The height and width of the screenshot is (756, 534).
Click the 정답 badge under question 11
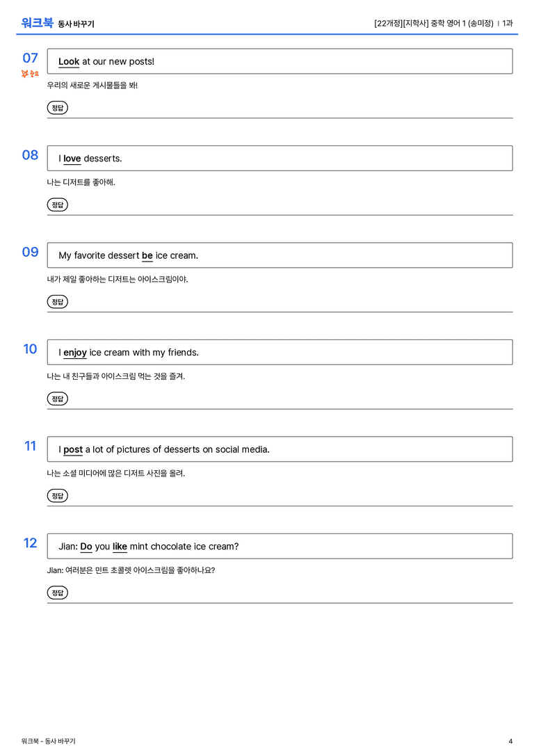coord(57,495)
